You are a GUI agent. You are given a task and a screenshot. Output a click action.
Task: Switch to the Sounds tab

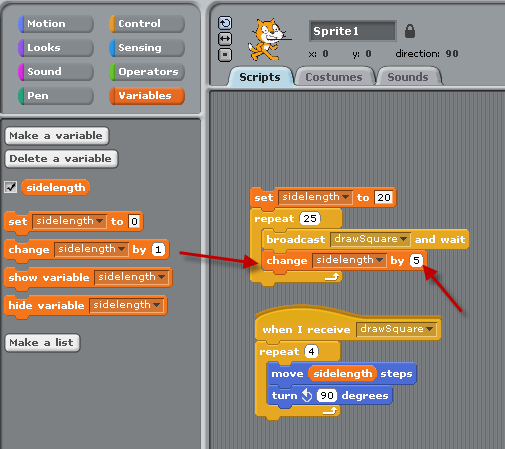408,77
